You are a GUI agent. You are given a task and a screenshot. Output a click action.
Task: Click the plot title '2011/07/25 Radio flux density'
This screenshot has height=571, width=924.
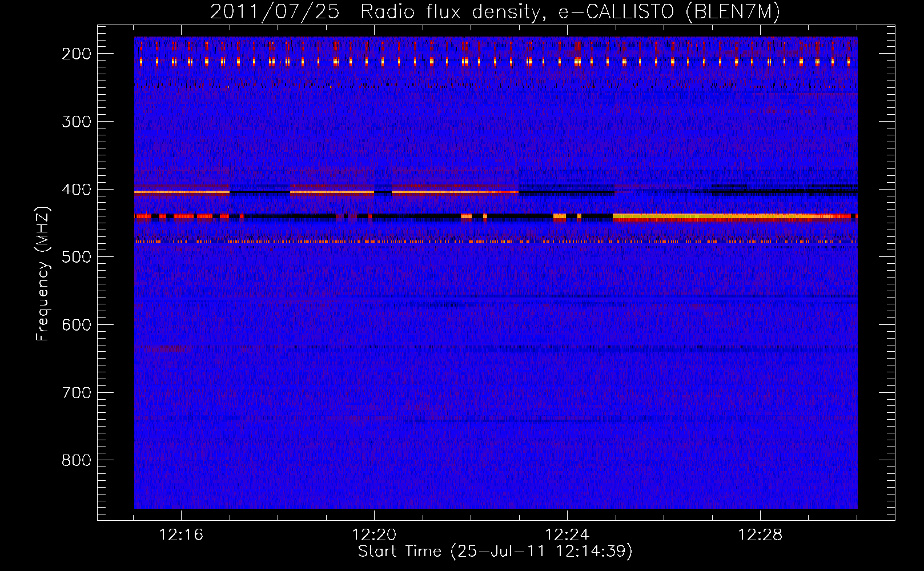click(x=495, y=11)
